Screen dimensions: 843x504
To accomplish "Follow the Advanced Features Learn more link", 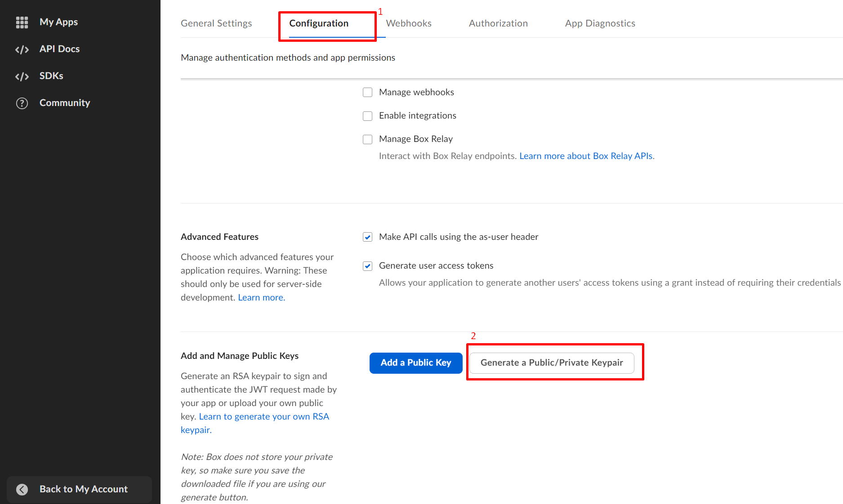I will (261, 297).
